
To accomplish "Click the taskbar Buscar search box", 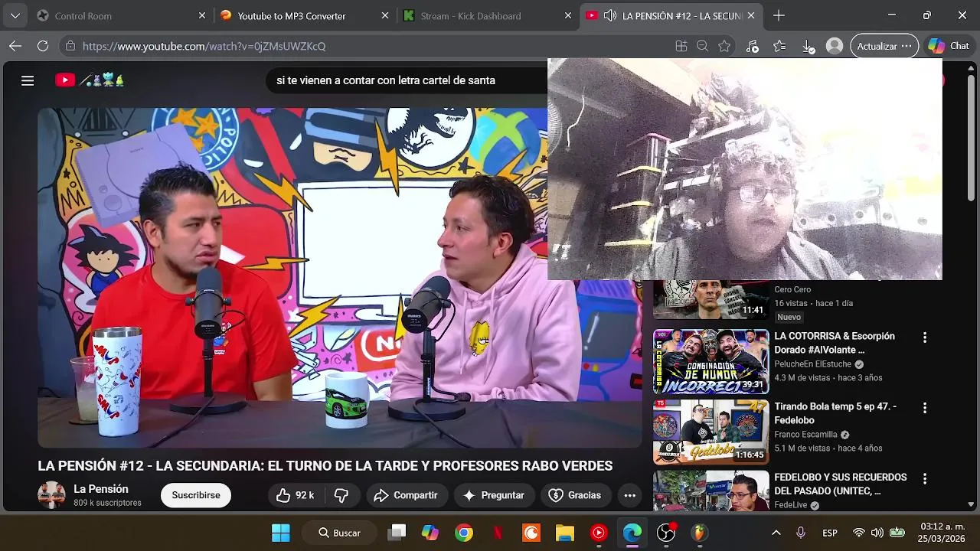I will click(339, 533).
